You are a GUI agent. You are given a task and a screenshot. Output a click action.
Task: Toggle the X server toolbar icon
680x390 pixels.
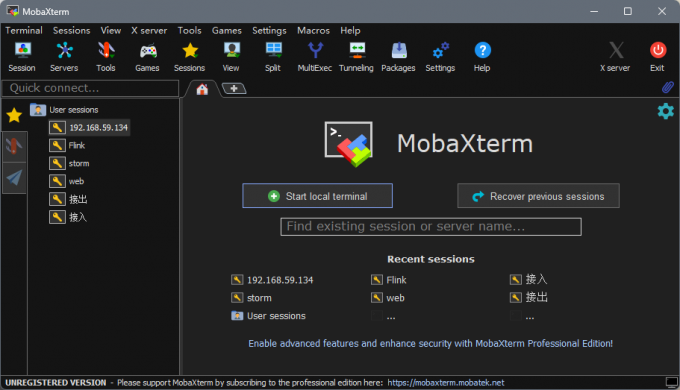(615, 57)
